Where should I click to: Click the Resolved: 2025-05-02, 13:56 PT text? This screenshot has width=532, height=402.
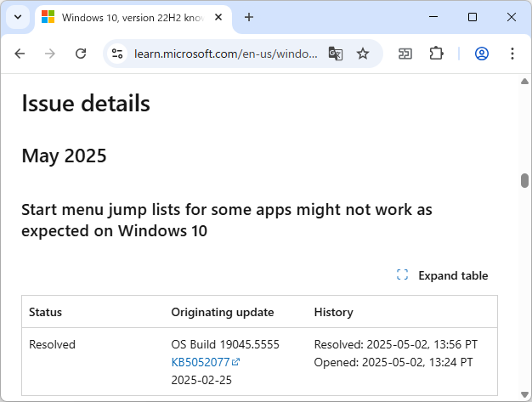396,344
